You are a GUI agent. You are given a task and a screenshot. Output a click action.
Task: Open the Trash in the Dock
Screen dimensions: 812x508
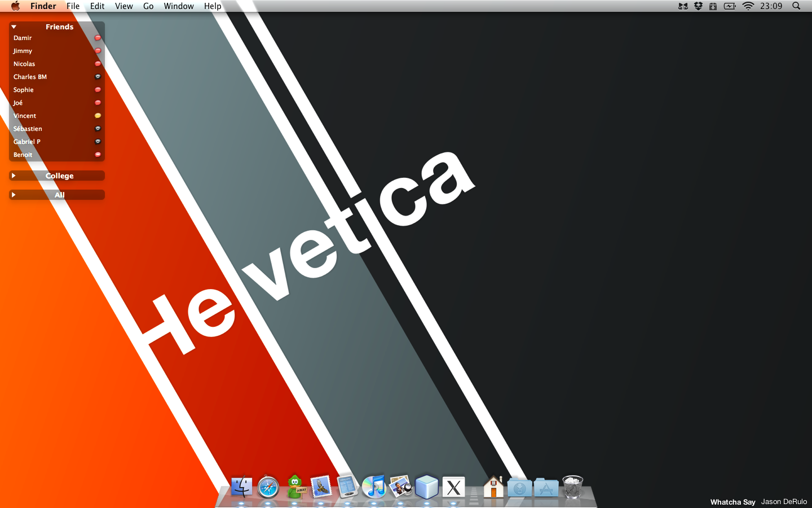point(573,487)
